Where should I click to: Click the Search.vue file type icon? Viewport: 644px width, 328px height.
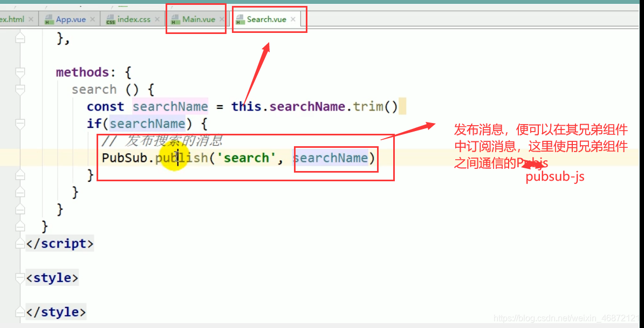(x=240, y=19)
